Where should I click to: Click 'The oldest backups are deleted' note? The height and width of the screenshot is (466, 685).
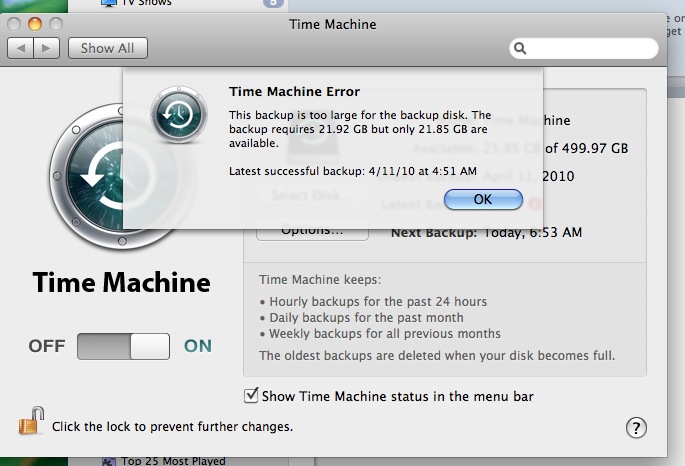437,356
